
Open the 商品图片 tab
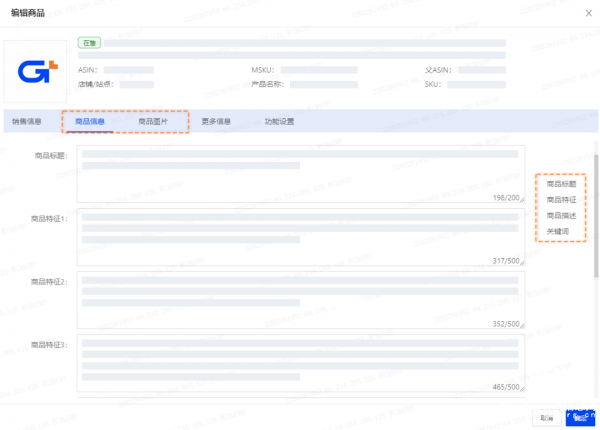153,121
